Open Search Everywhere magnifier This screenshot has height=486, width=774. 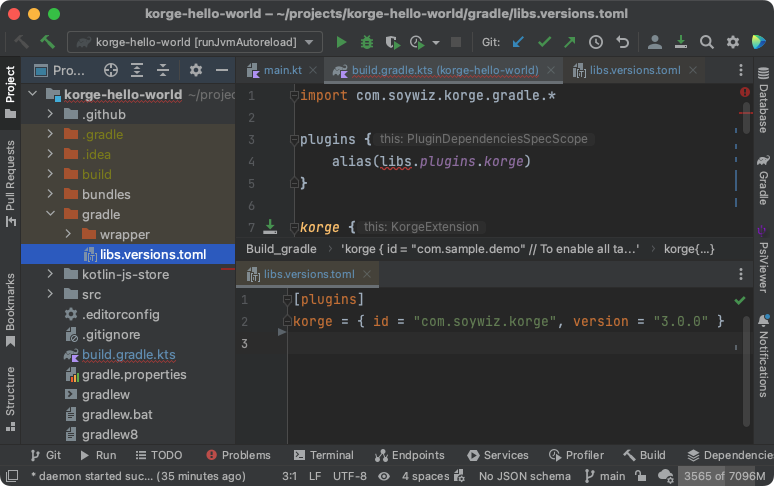click(707, 42)
